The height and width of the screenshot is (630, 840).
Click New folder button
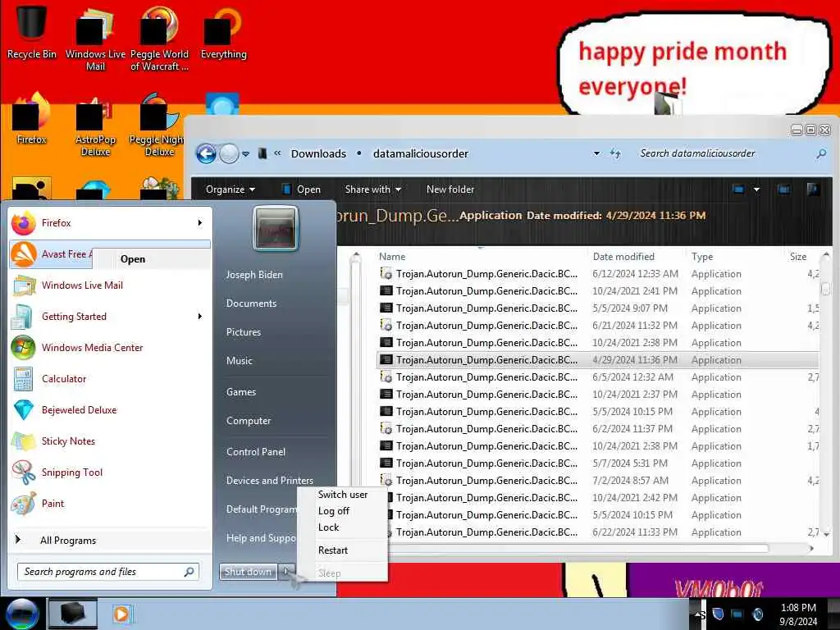pyautogui.click(x=450, y=189)
